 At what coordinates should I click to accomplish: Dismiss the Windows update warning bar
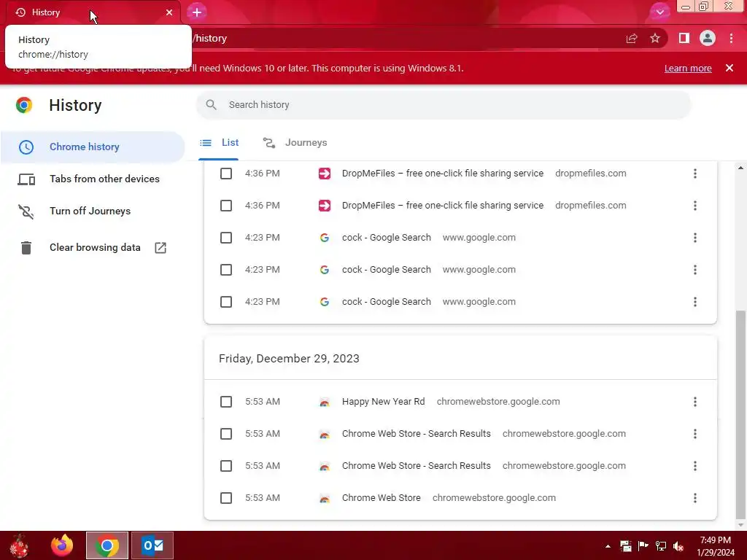(729, 68)
